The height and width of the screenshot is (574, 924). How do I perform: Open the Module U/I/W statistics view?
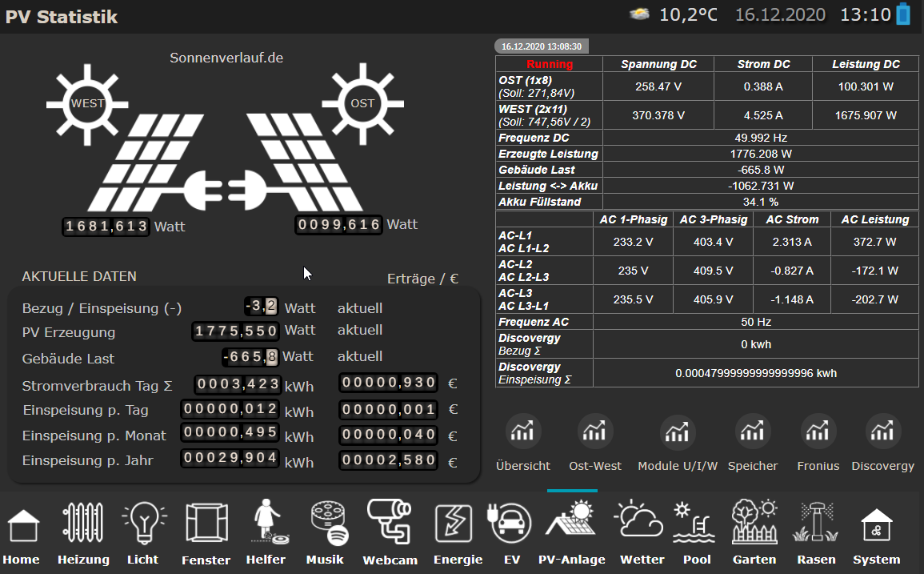[x=678, y=432]
